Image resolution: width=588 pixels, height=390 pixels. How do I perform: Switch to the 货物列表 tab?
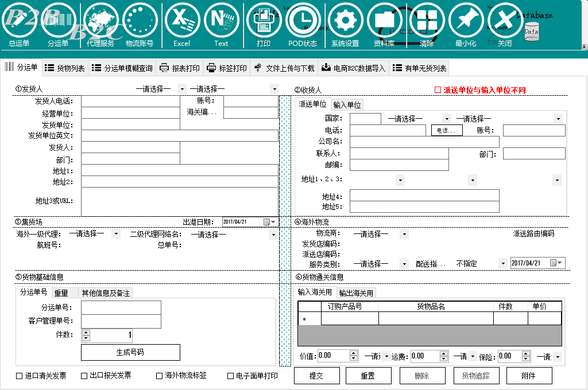pos(65,68)
